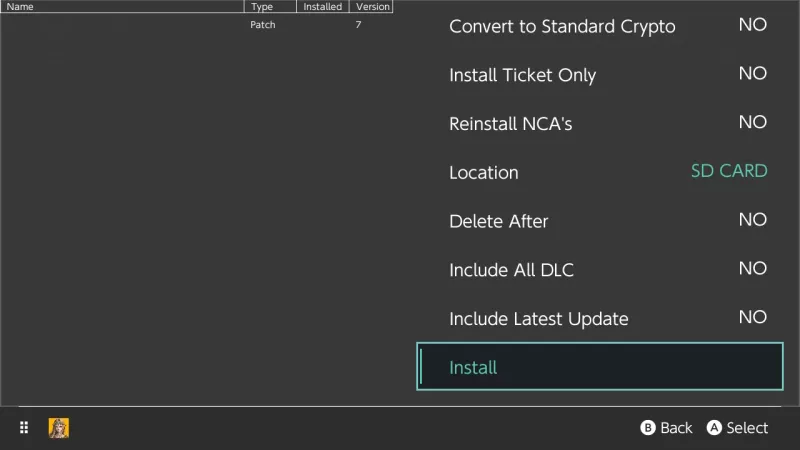The height and width of the screenshot is (450, 800).
Task: Click the Installed column header
Action: click(x=323, y=7)
